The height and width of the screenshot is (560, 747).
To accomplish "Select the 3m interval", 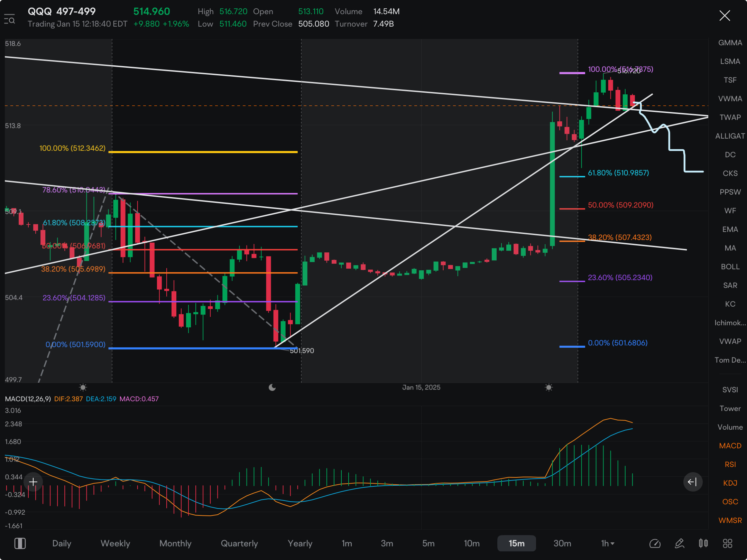I will coord(387,543).
